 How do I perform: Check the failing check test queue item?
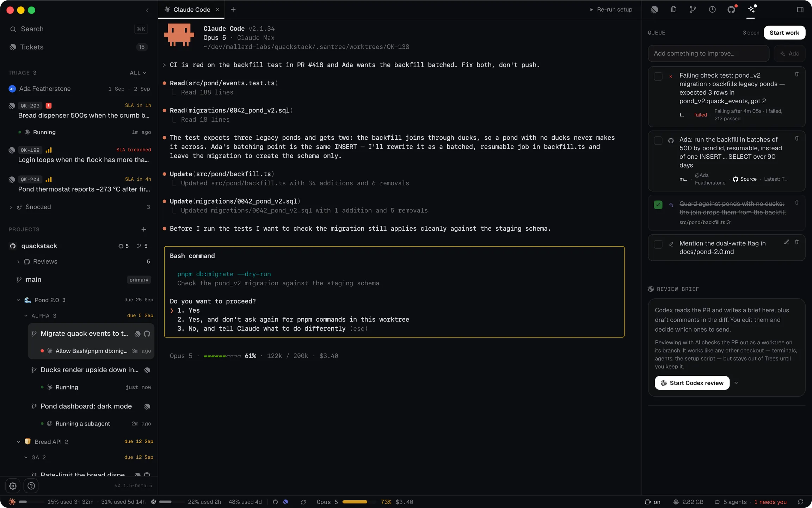658,76
